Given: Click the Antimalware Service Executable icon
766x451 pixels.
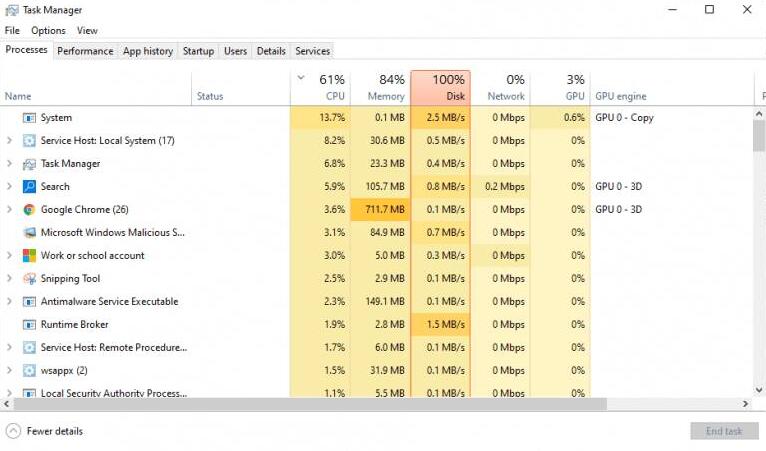Looking at the screenshot, I should pyautogui.click(x=29, y=302).
